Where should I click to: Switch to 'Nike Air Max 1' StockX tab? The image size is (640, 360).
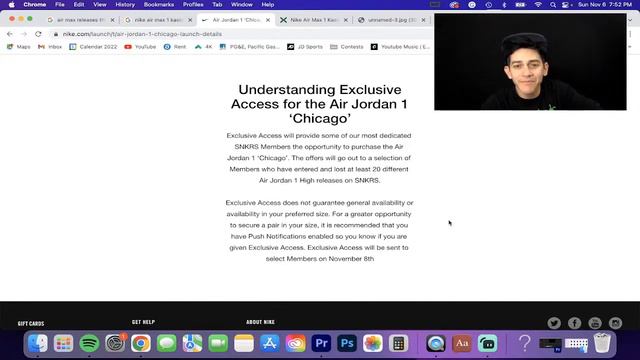point(313,20)
